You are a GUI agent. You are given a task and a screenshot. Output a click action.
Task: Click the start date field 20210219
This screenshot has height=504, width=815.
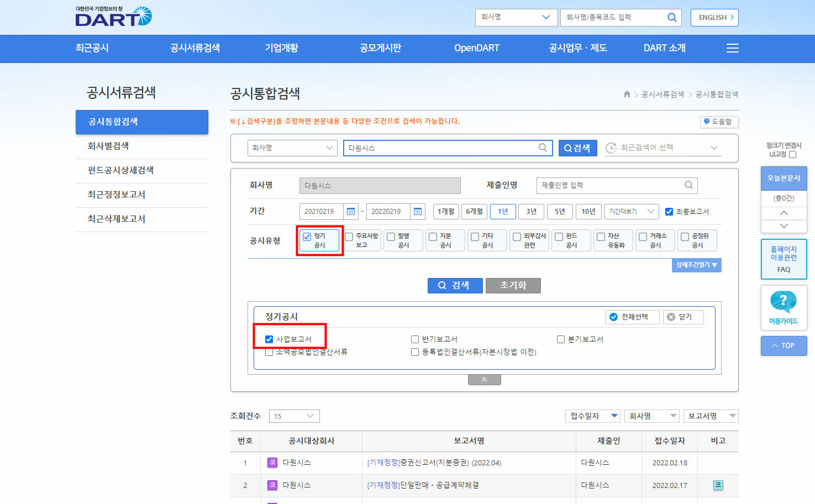pos(322,211)
